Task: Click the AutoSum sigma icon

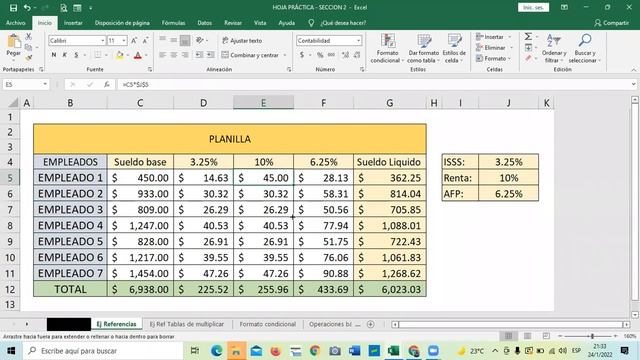Action: pos(528,37)
